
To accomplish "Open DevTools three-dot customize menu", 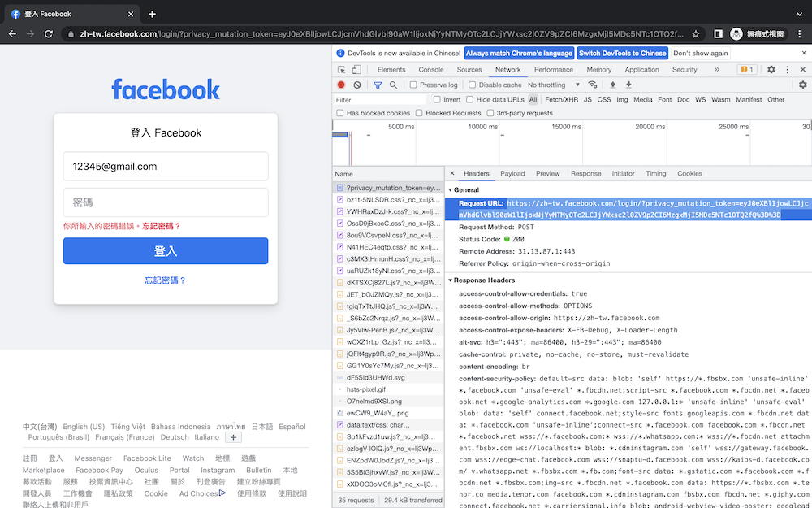I will tap(787, 69).
